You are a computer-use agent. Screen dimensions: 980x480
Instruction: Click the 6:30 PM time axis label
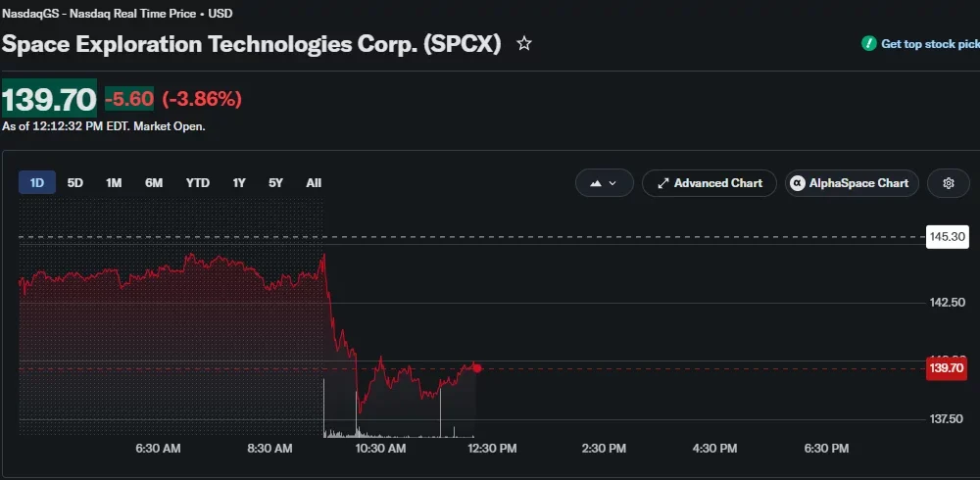click(826, 448)
